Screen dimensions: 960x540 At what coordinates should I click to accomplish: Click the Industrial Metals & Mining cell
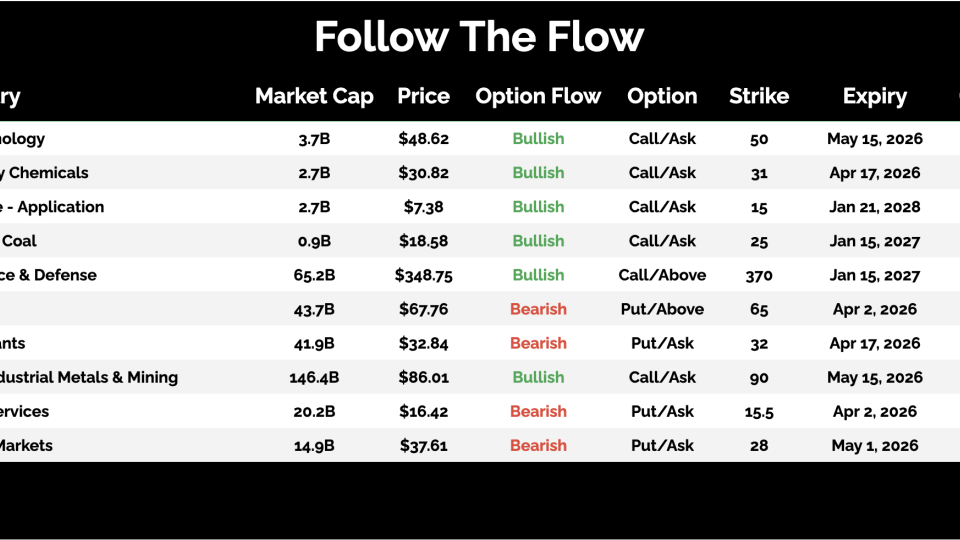tap(90, 377)
